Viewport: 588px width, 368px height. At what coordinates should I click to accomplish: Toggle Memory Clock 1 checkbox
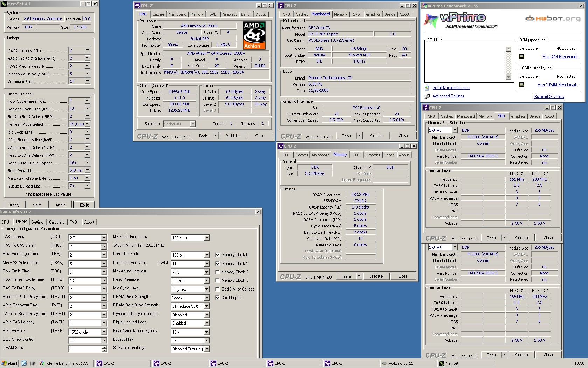click(217, 264)
